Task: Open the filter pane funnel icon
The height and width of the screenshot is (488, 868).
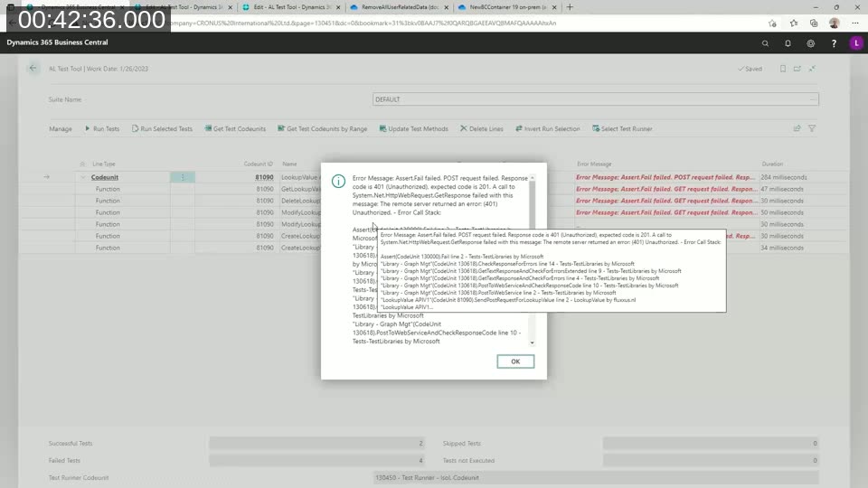Action: [x=812, y=128]
